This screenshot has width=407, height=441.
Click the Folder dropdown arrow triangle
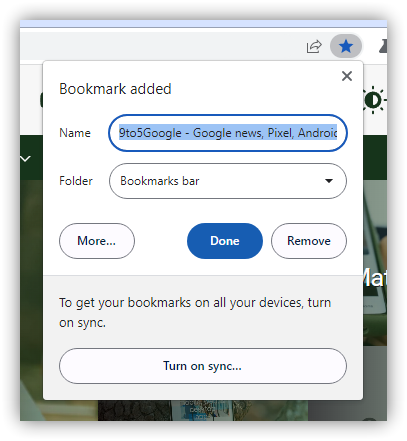click(x=329, y=181)
